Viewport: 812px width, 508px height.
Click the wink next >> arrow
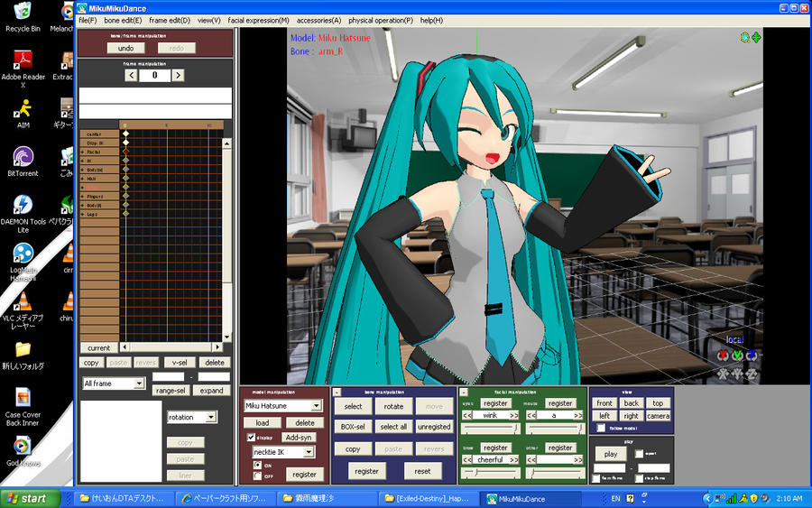[x=513, y=415]
